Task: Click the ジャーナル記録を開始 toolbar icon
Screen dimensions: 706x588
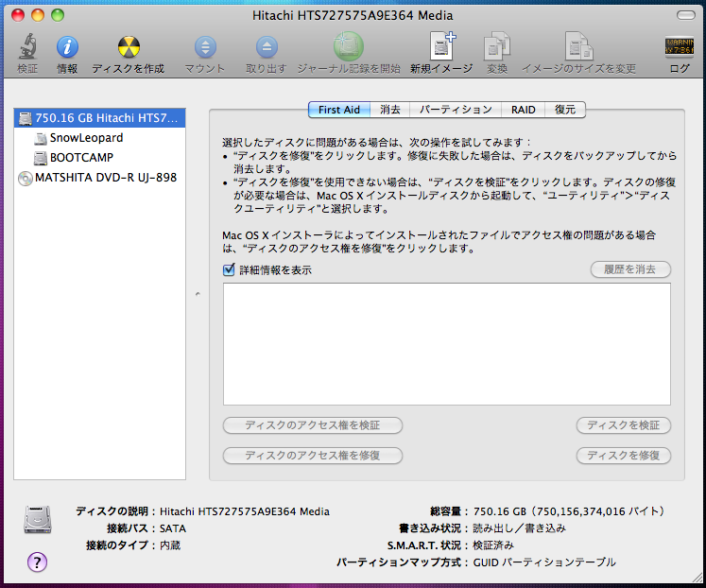Action: coord(348,46)
